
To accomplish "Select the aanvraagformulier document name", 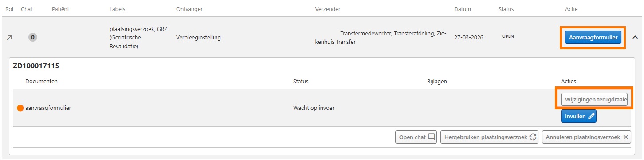I will tap(48, 108).
